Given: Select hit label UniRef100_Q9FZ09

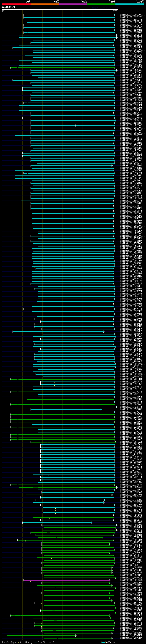Looking at the screenshot, I should [x=131, y=42].
